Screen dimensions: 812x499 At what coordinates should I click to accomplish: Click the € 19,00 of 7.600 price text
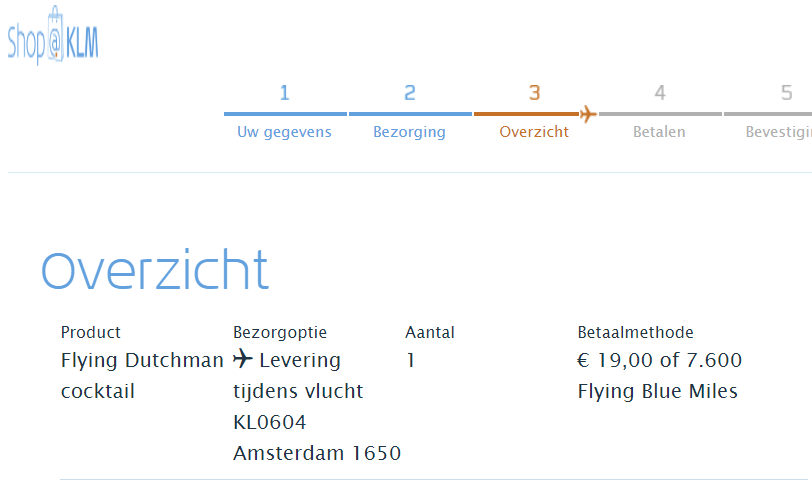click(x=660, y=361)
